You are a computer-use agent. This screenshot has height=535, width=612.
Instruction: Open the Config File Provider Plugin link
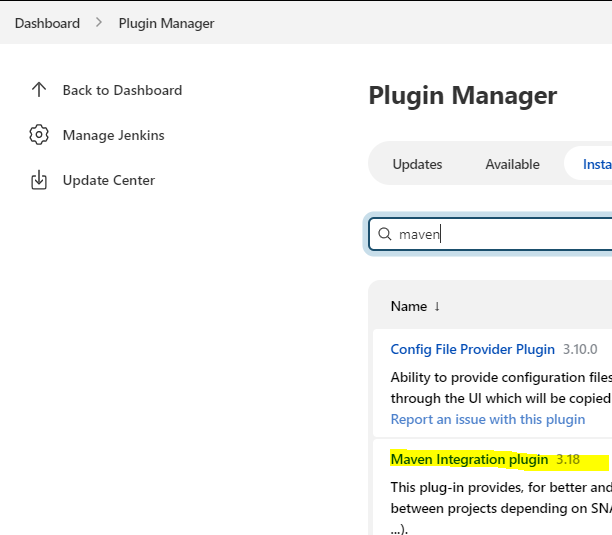pyautogui.click(x=472, y=349)
